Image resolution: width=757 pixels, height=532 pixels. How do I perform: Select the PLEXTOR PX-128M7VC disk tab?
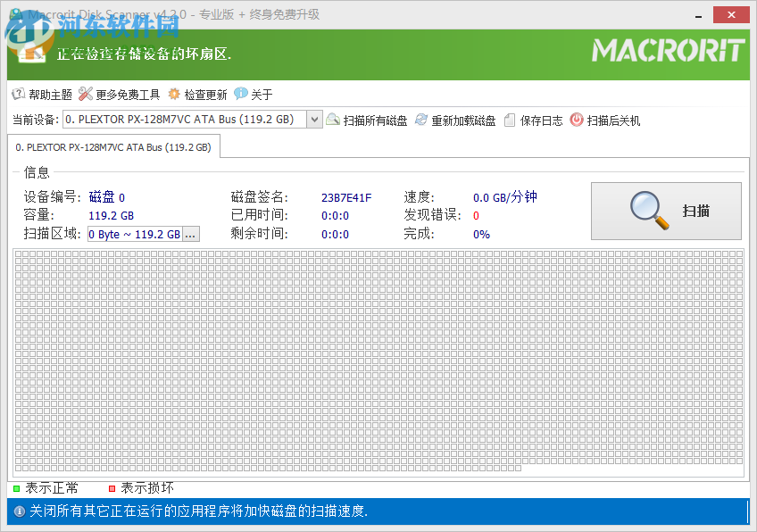pyautogui.click(x=113, y=146)
